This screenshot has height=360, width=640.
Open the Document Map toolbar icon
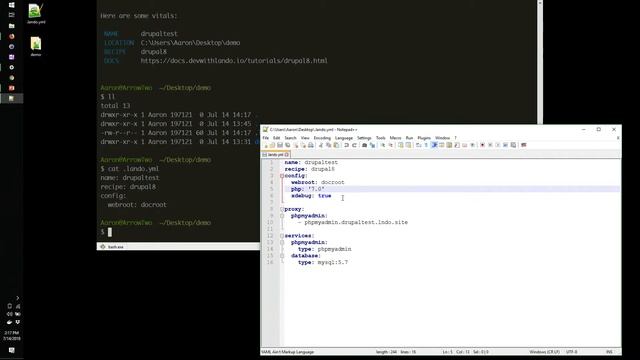[448, 145]
